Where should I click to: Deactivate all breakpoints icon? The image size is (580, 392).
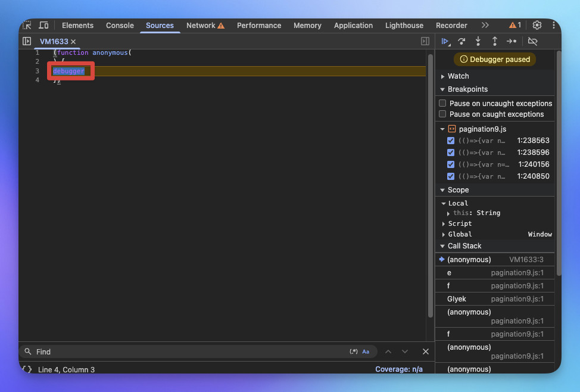coord(532,41)
